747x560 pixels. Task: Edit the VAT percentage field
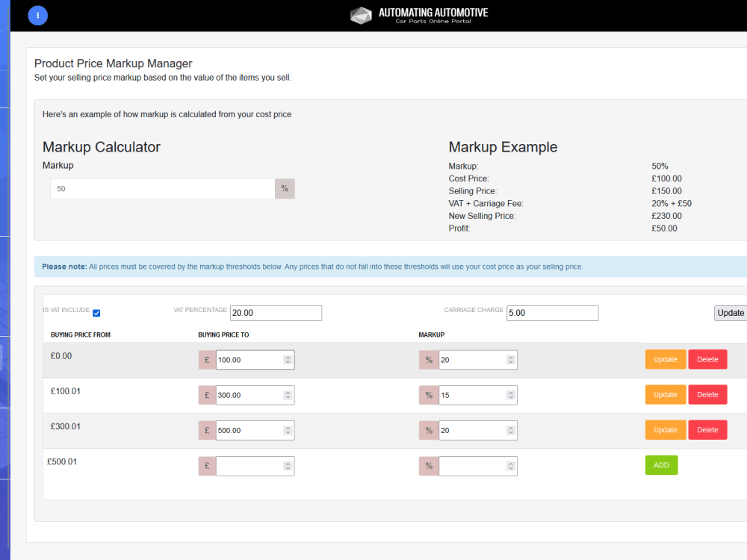click(276, 313)
